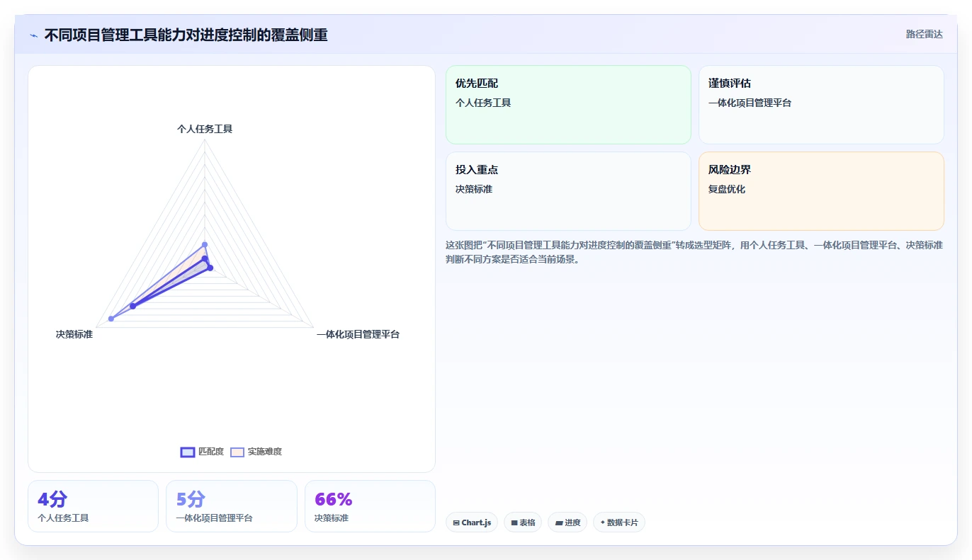Select the 表格 tag
972x560 pixels.
(x=523, y=522)
